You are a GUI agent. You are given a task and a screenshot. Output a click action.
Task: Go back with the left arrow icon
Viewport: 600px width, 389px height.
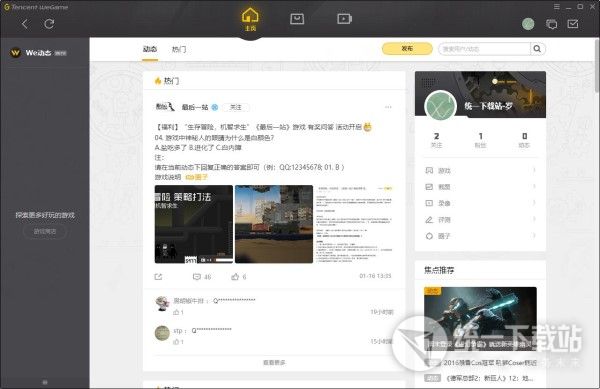(x=25, y=24)
